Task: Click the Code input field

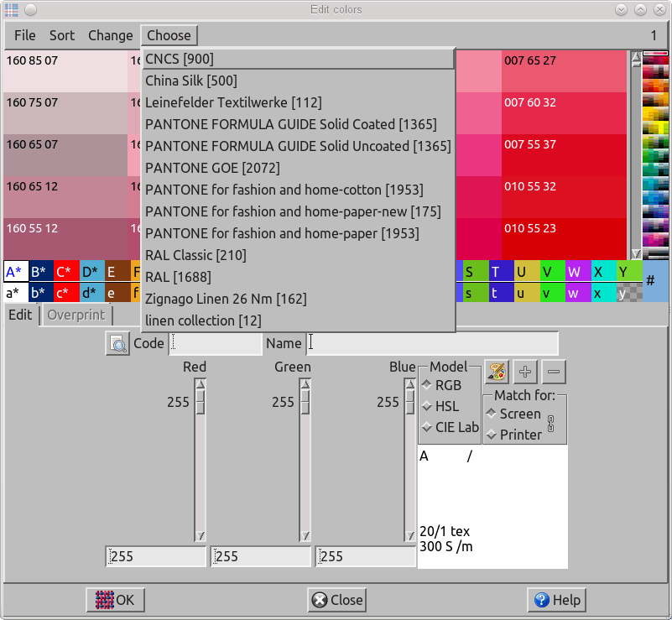Action: point(216,344)
